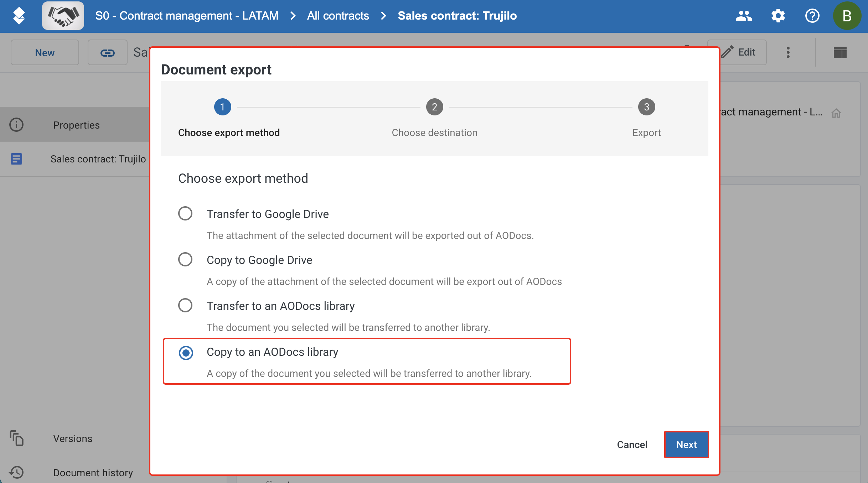Open the user avatar B menu
This screenshot has width=868, height=483.
click(847, 16)
